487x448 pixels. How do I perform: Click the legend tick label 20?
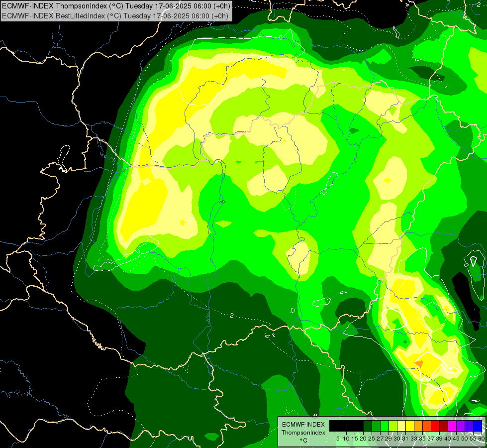(x=363, y=439)
